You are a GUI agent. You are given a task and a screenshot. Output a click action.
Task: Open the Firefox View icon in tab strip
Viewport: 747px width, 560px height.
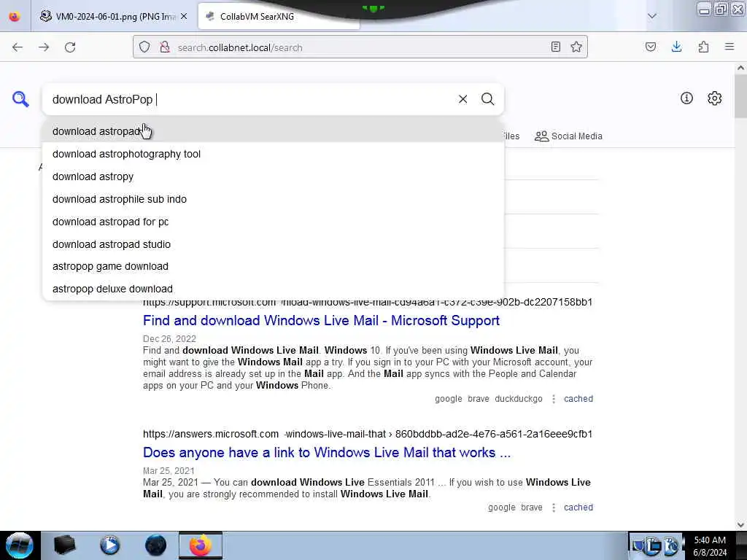coord(15,16)
